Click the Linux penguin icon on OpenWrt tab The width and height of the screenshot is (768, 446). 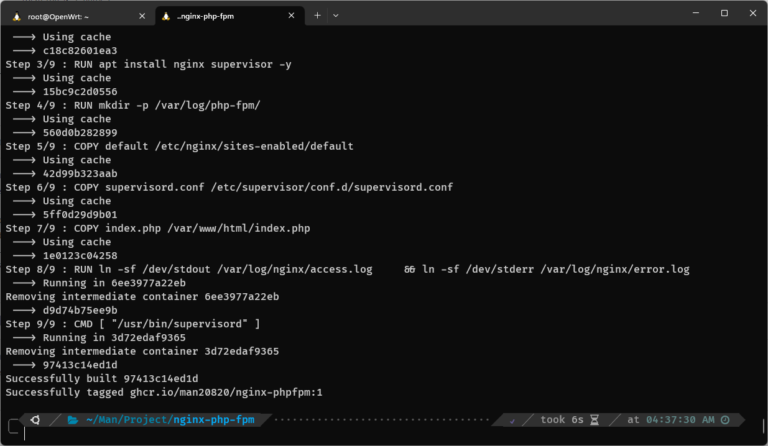point(17,17)
